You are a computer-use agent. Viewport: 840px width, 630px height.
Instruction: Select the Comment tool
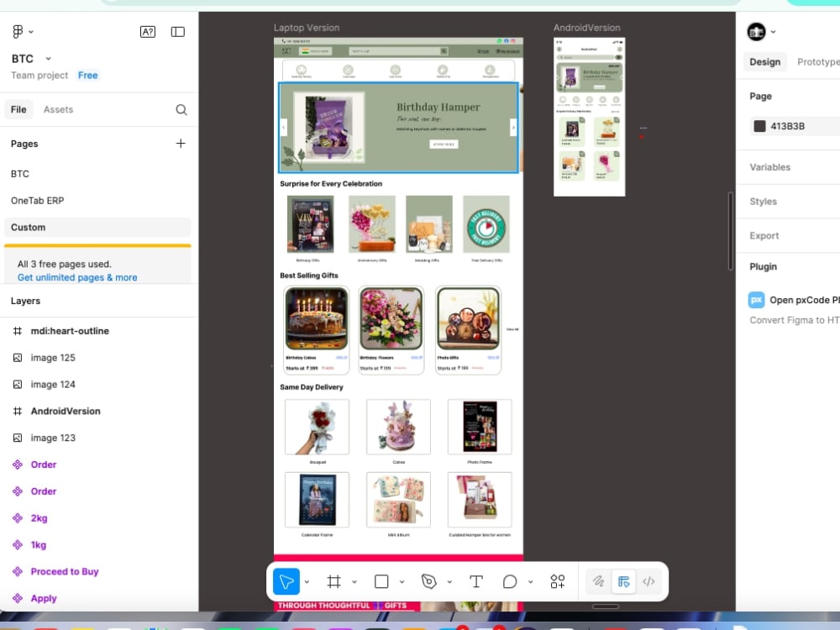pos(510,581)
